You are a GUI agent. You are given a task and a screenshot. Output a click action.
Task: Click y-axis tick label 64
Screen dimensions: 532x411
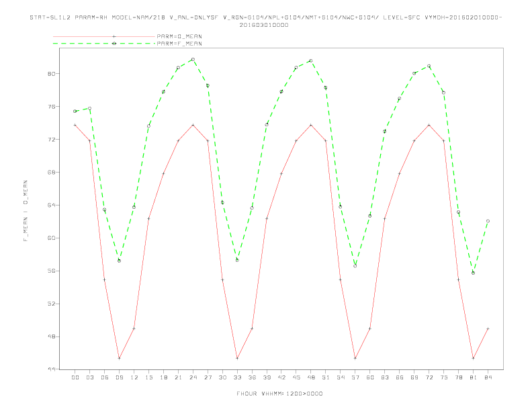pos(52,205)
